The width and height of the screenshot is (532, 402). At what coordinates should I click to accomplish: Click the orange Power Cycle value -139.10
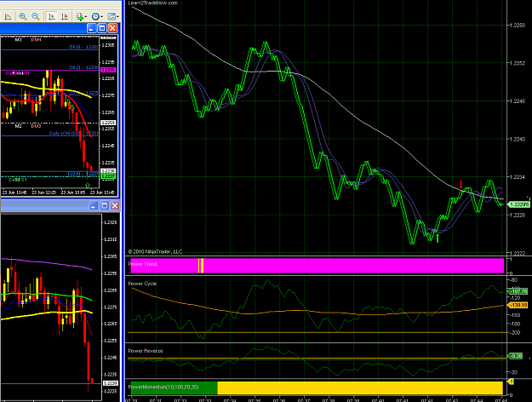[518, 305]
